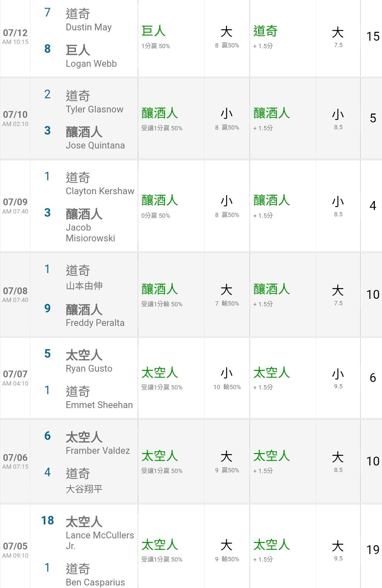Click Freddy Peralta pitcher name

point(95,323)
